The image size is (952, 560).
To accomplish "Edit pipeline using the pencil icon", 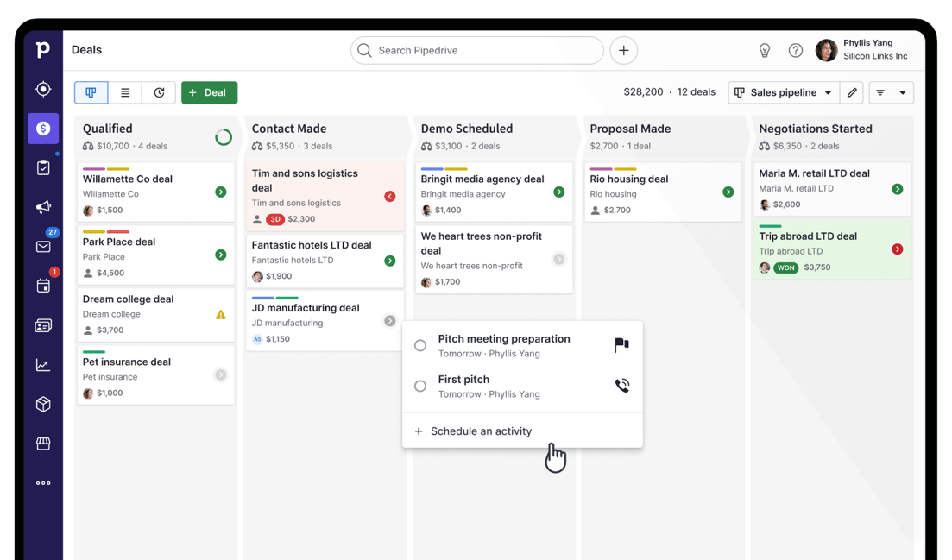I will point(852,92).
